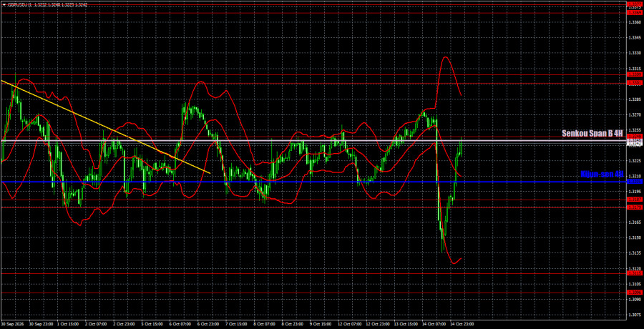Click the 1.3301 red price tag
Viewport: 644px width, 329px height.
point(635,84)
